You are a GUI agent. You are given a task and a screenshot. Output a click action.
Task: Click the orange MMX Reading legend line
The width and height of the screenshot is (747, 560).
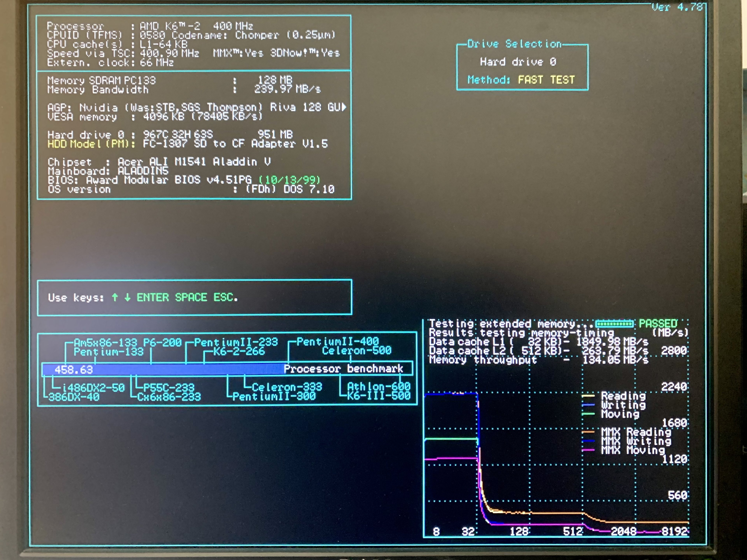click(588, 432)
